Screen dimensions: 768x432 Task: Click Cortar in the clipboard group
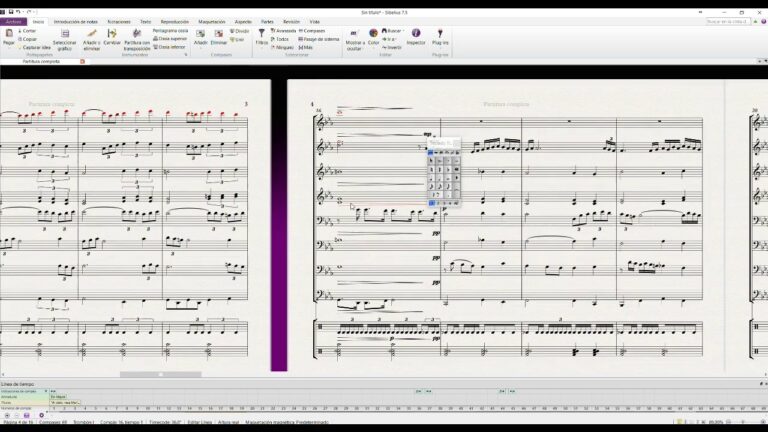pos(27,31)
